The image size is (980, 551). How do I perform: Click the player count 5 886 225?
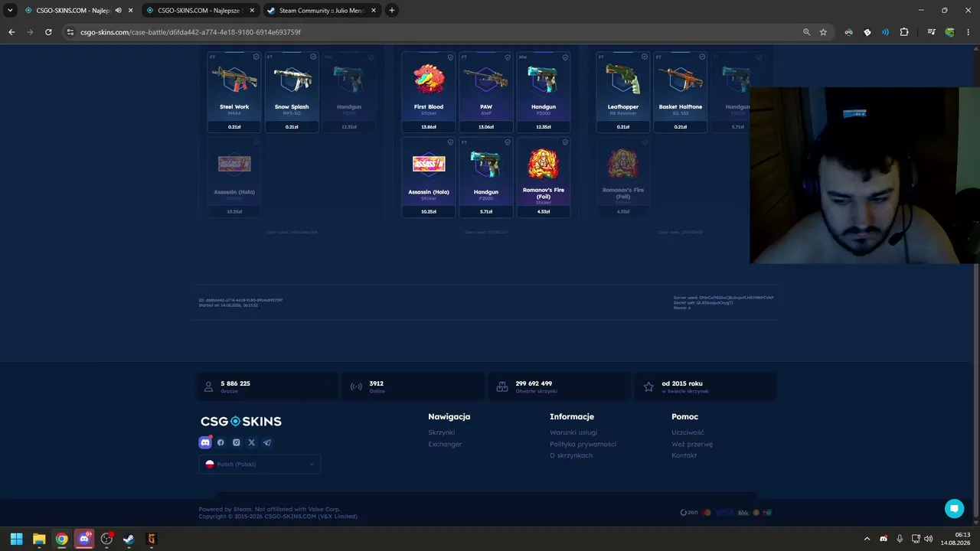point(236,383)
